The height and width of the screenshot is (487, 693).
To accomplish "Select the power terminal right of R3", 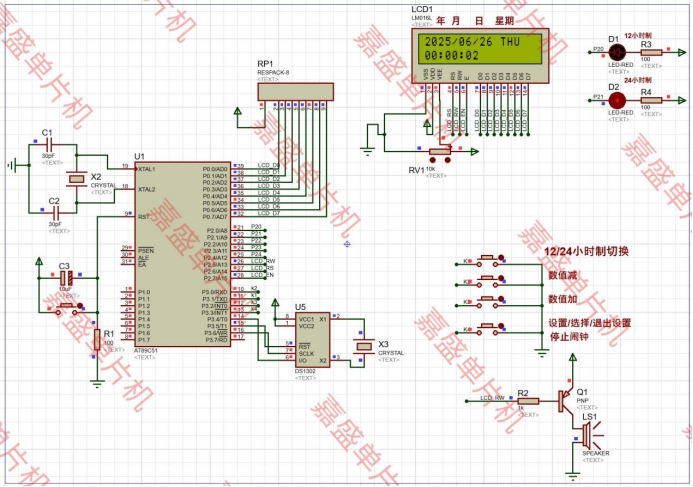I will click(x=681, y=53).
